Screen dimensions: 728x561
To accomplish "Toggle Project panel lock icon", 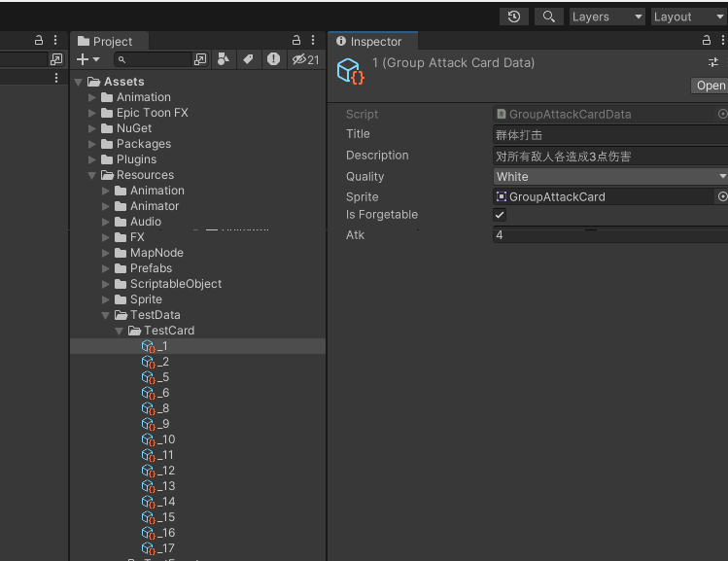I will 296,41.
